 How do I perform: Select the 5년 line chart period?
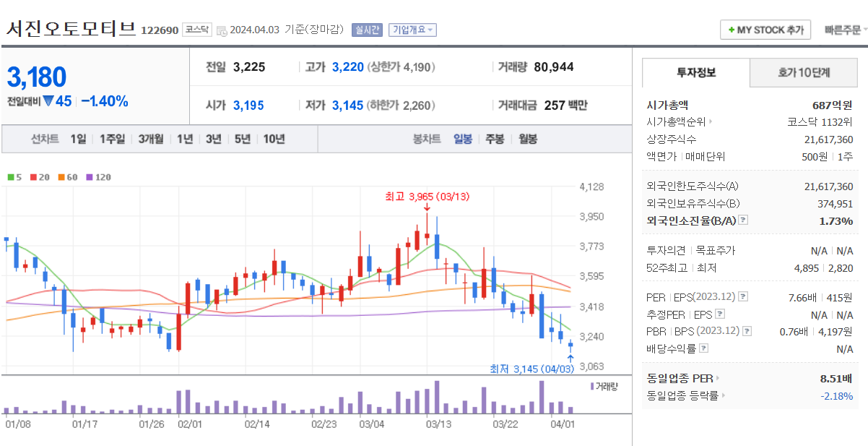[x=243, y=139]
